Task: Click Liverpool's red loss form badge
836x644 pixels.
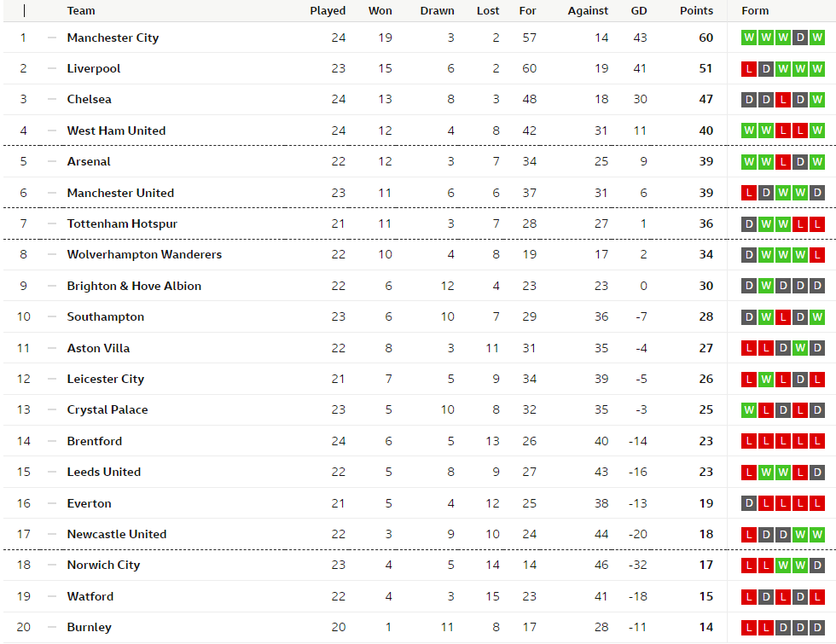Action: [749, 68]
